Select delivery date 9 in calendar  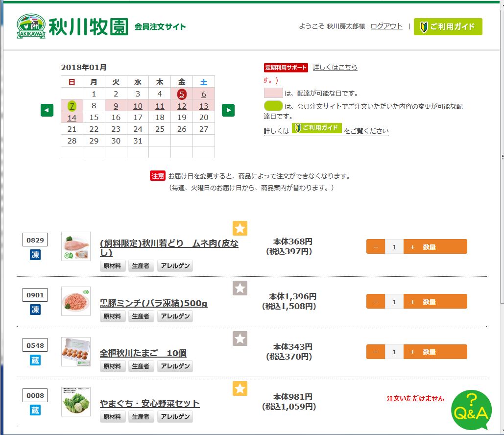click(x=116, y=106)
